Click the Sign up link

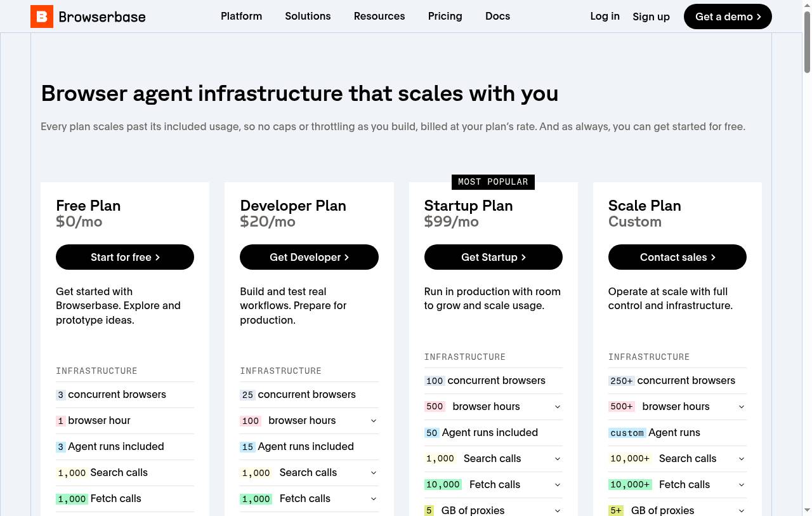pos(651,17)
